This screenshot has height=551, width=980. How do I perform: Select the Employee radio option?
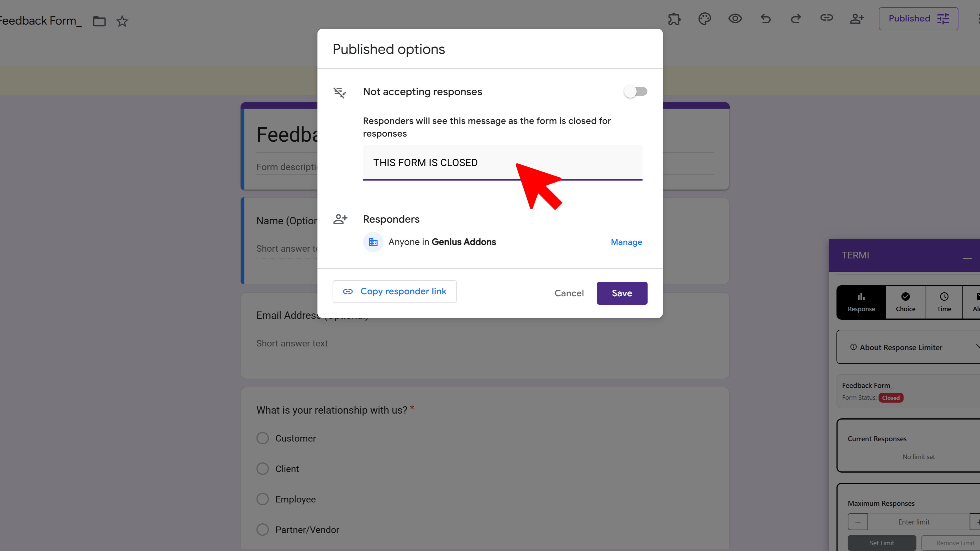tap(262, 499)
